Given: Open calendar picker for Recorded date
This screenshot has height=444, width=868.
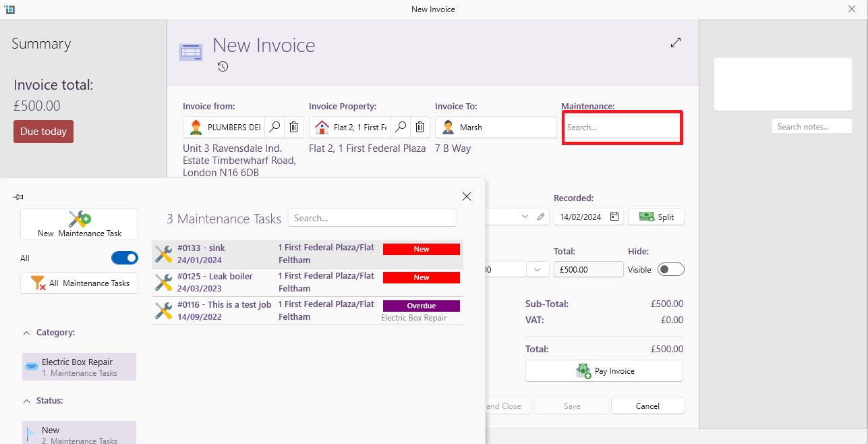Looking at the screenshot, I should point(614,217).
